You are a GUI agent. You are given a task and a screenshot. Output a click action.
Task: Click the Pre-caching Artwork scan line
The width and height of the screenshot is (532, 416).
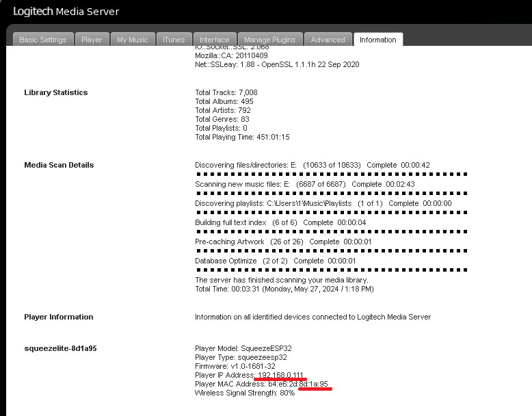click(x=283, y=242)
